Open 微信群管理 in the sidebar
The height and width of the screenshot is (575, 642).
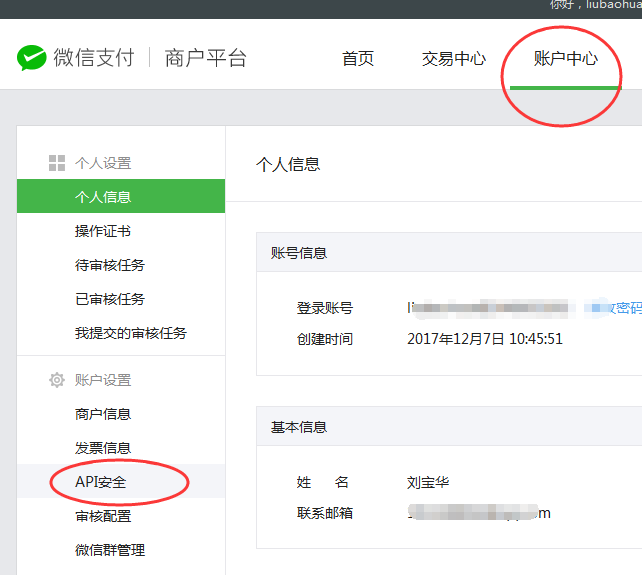pos(110,550)
